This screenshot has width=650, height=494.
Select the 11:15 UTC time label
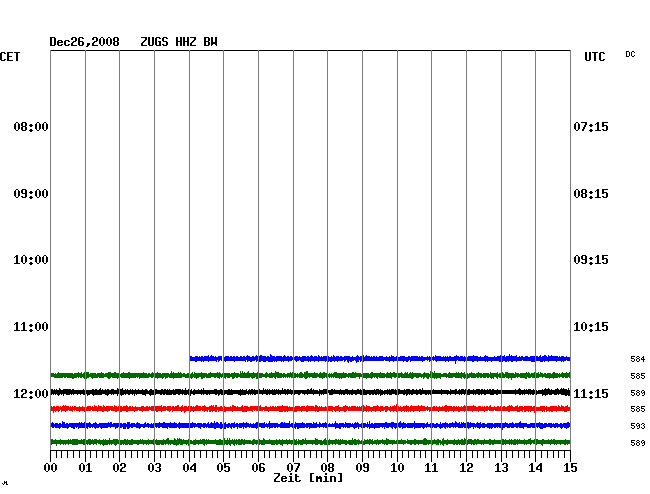591,394
